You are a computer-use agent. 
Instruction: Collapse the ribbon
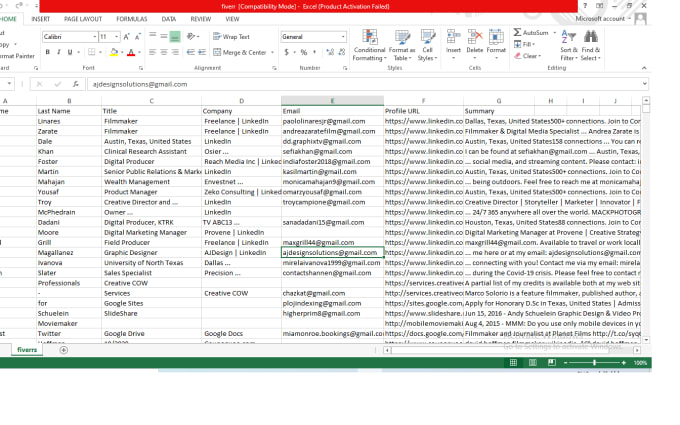tap(644, 68)
